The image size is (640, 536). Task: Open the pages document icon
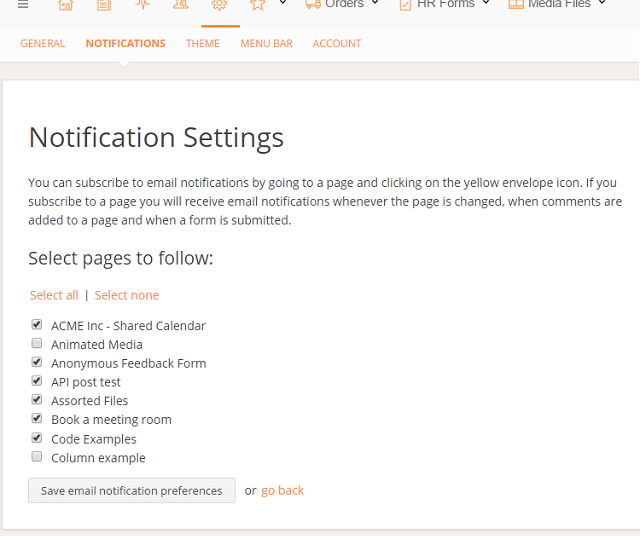click(104, 5)
